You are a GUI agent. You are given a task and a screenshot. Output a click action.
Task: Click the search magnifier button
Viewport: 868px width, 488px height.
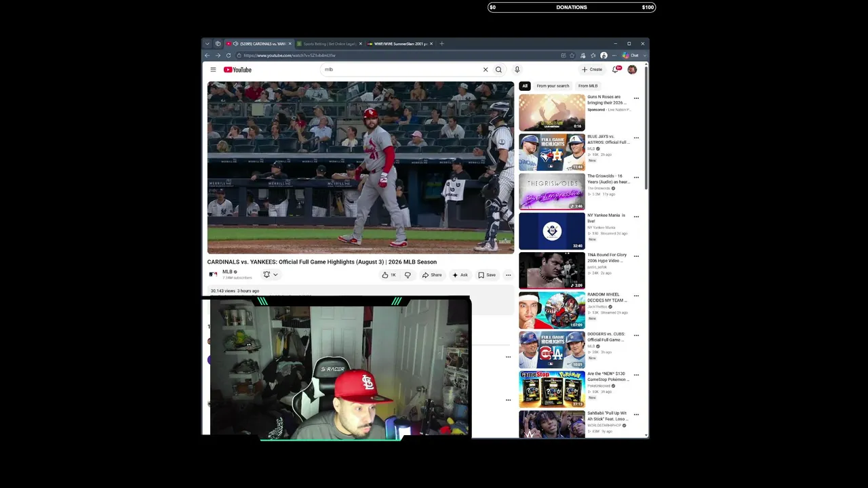[x=498, y=70]
